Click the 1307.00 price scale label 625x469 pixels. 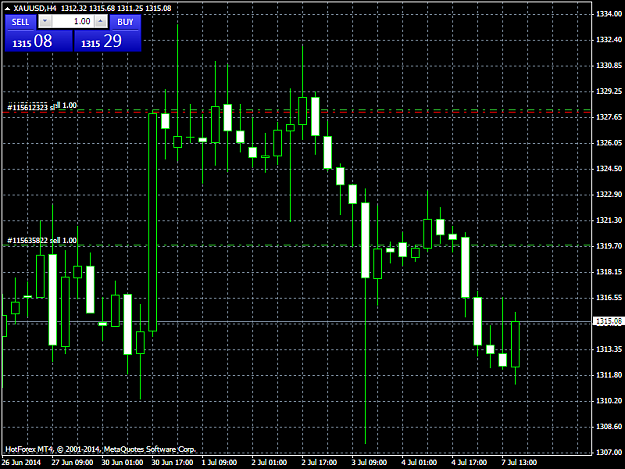pos(609,452)
